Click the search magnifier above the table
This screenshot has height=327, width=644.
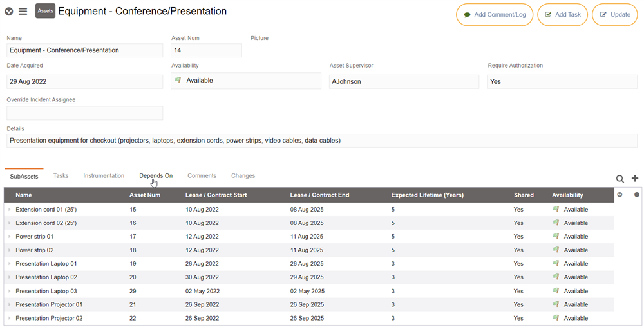[620, 179]
